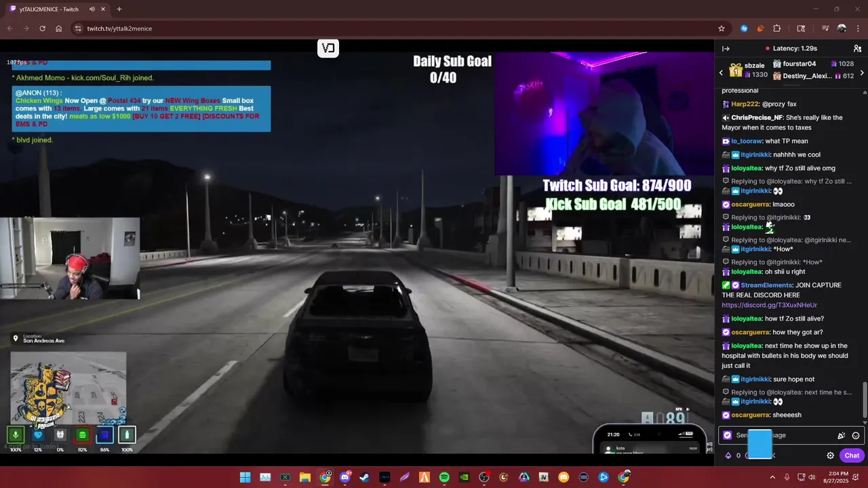Click StreamElements bot username

(766, 285)
